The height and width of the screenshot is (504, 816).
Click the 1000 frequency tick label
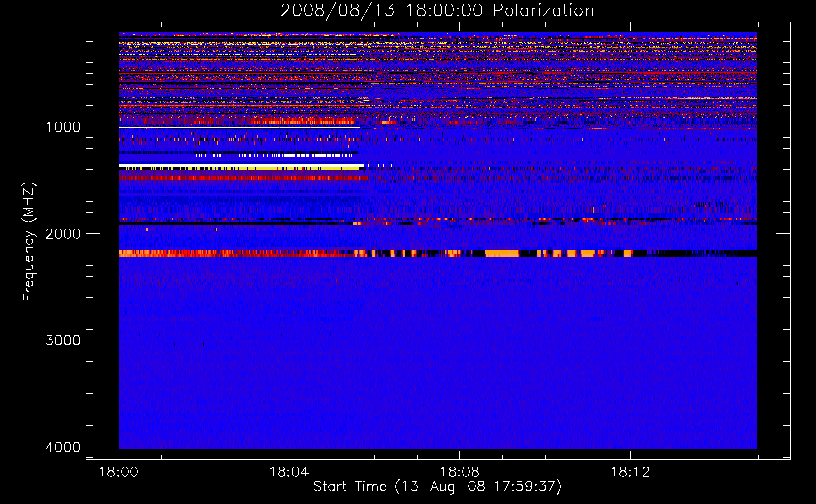pos(63,127)
